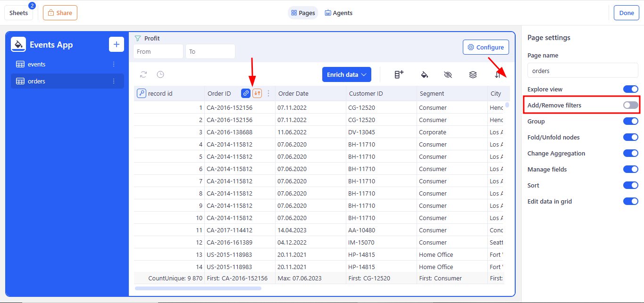Select the events page in sidebar
Screen dimensions: 644x303
[37, 64]
